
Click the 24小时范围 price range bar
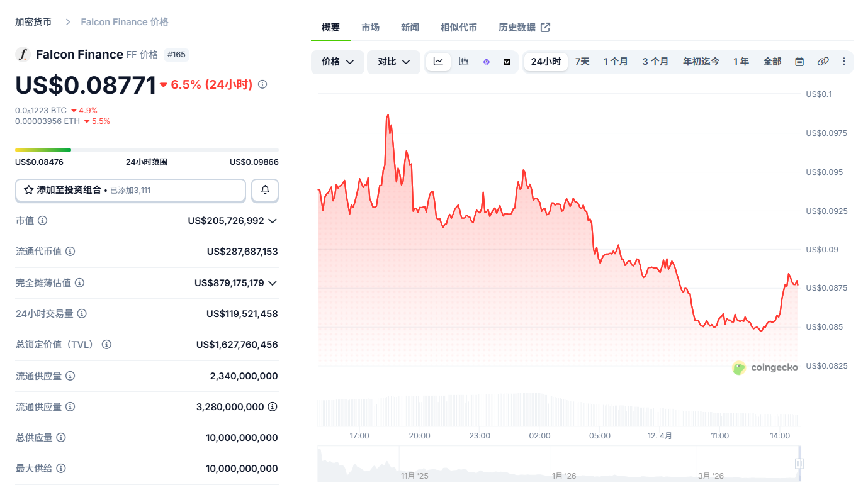tap(147, 150)
